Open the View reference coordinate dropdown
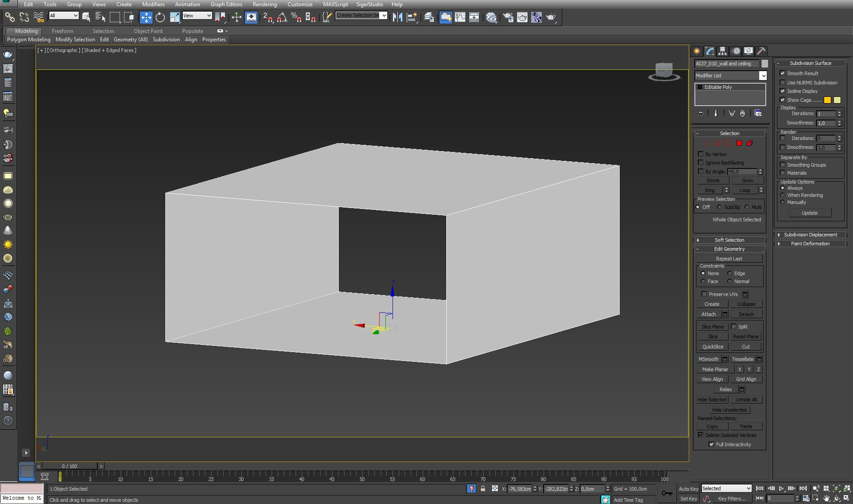 click(x=197, y=16)
